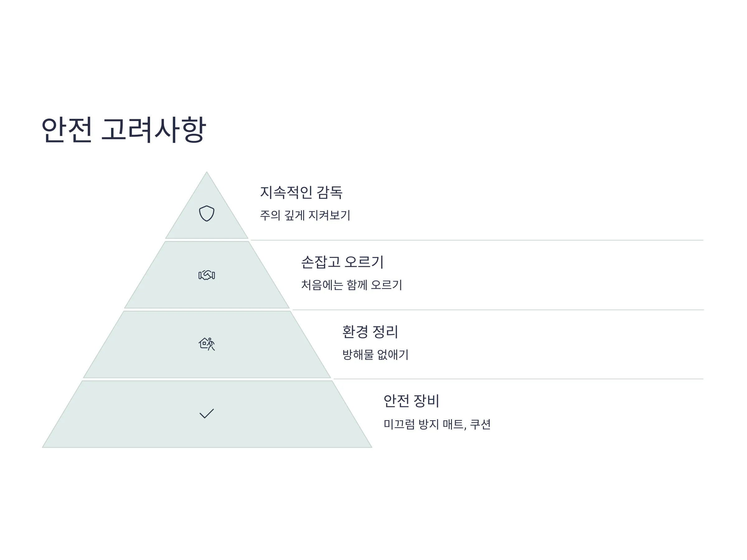Click the house and person icon
The width and height of the screenshot is (747, 560).
tap(207, 344)
